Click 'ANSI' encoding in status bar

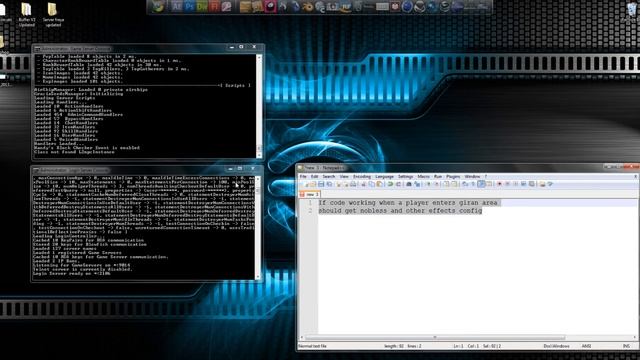click(587, 346)
